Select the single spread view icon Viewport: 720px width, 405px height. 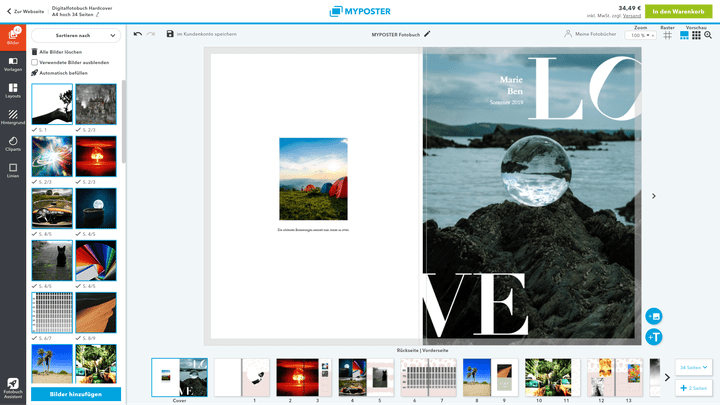point(685,35)
